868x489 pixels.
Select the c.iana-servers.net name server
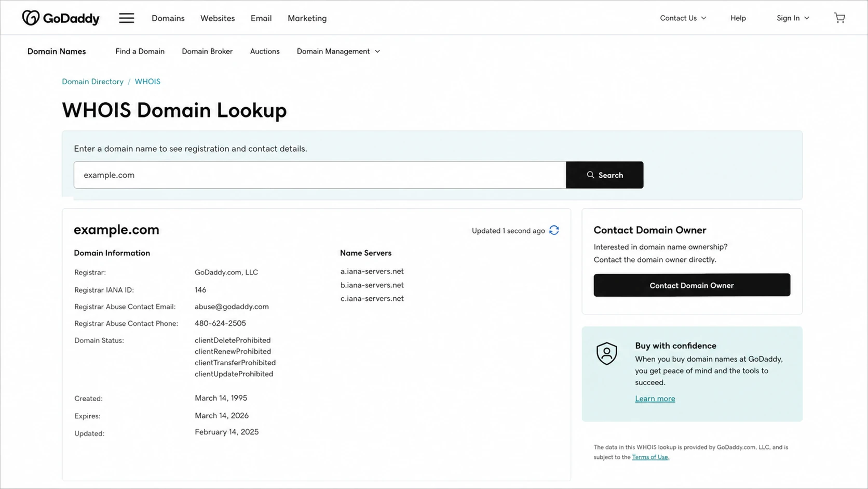[x=372, y=298]
